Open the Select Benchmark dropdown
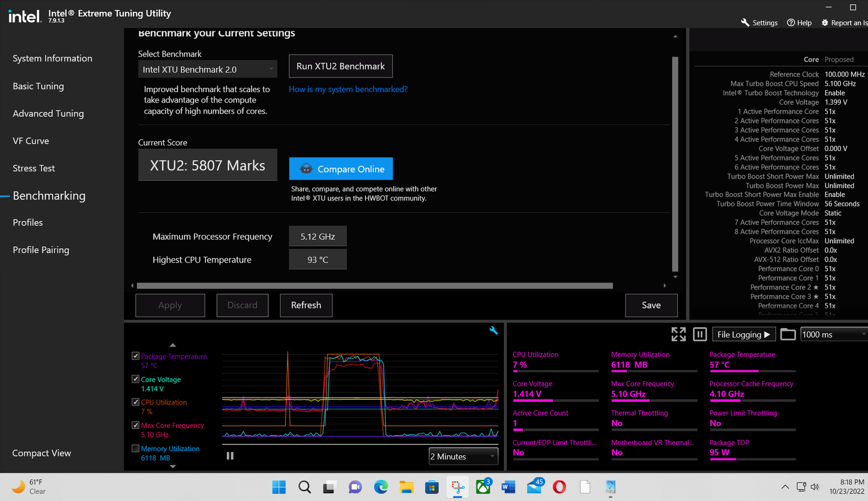 point(208,69)
